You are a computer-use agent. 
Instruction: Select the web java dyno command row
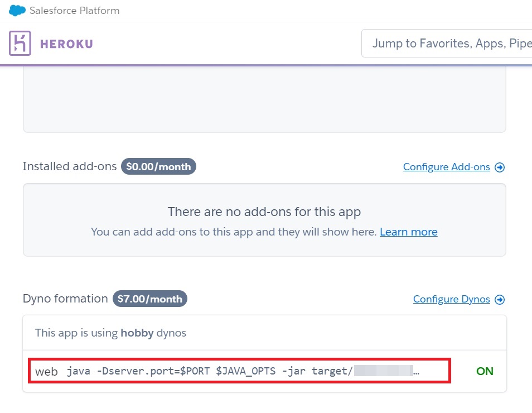click(240, 371)
